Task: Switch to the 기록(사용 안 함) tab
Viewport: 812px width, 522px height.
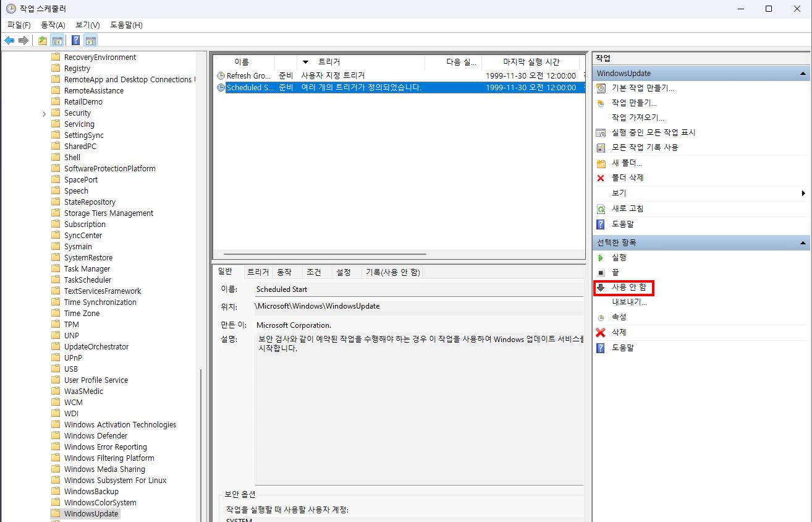Action: coord(393,272)
